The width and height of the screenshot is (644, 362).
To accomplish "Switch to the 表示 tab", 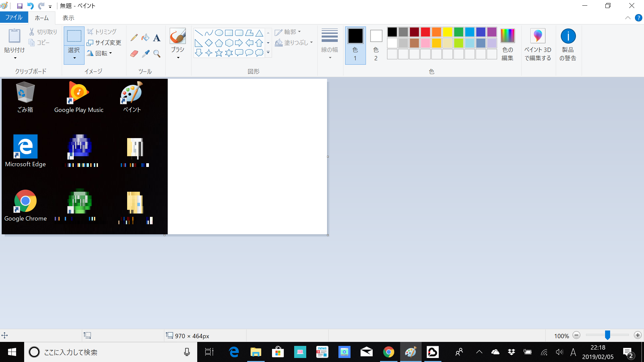I will [68, 18].
